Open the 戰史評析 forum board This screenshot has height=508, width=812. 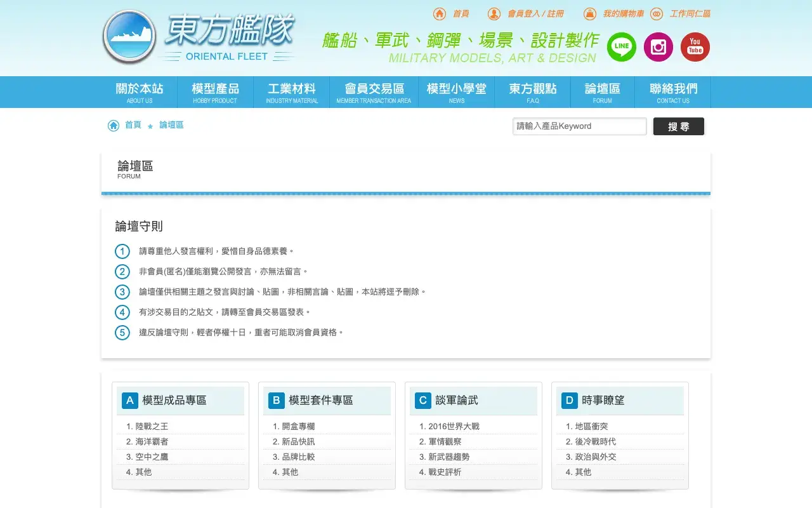tap(445, 472)
